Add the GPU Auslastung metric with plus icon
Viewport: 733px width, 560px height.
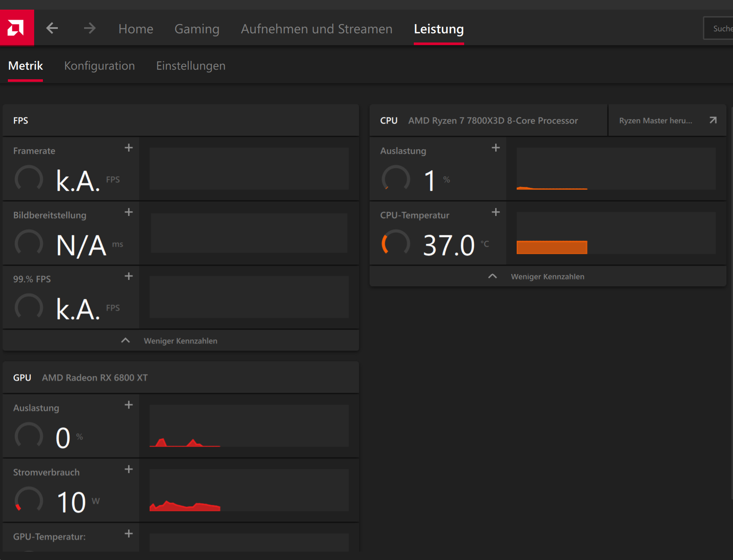click(129, 405)
